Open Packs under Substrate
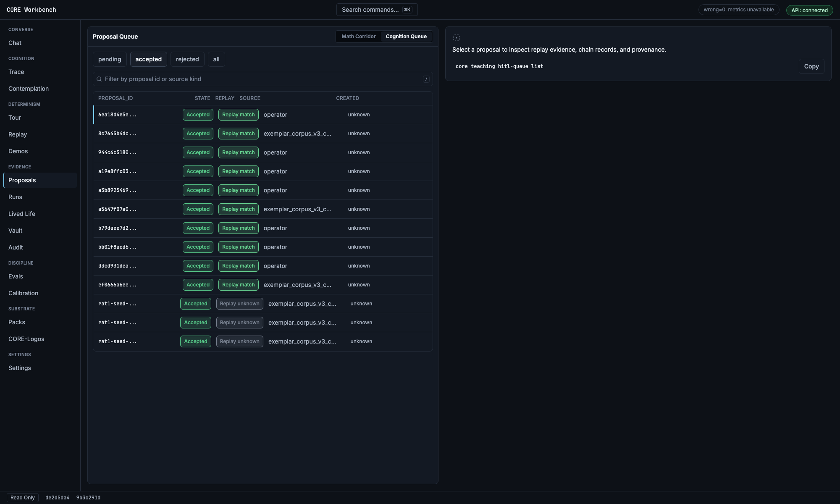 click(40, 322)
